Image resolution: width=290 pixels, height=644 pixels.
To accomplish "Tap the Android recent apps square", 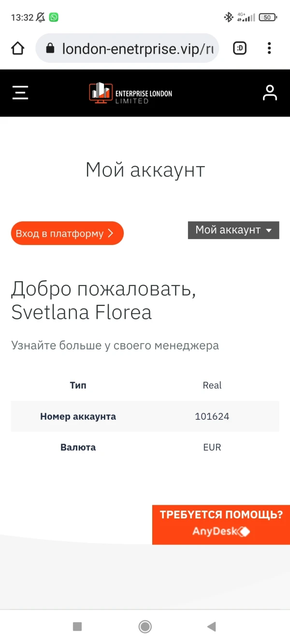I will click(x=77, y=627).
